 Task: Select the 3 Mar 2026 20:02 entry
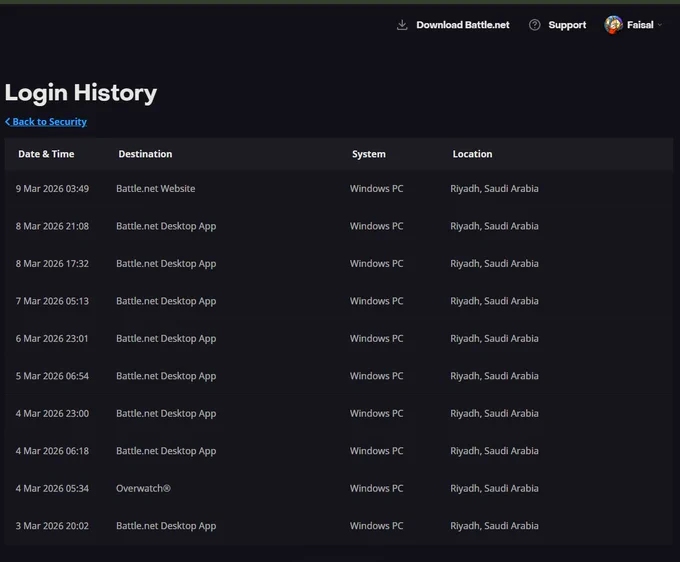tap(339, 526)
